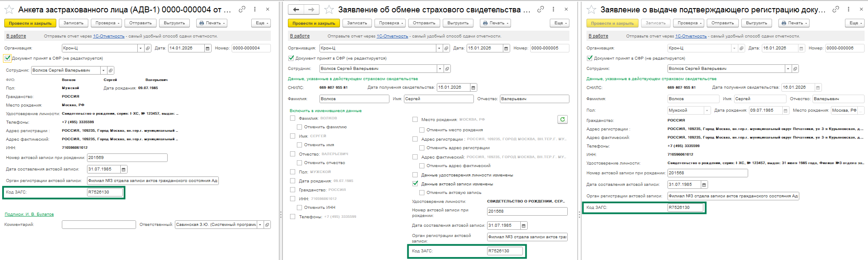Click the open-record icon beside Сотрудник in АДВ-1 form
Viewport: 868px width, 260px height.
(110, 70)
